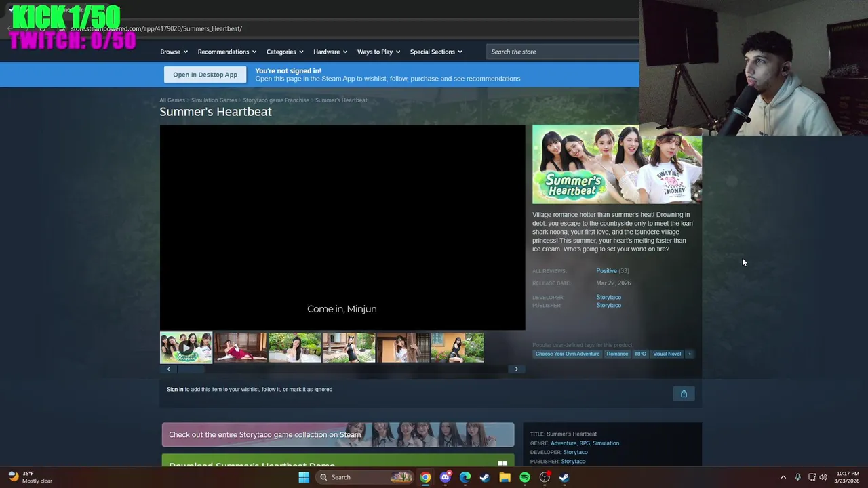Viewport: 868px width, 488px height.
Task: Play the trailer video thumbnail
Action: [x=186, y=348]
